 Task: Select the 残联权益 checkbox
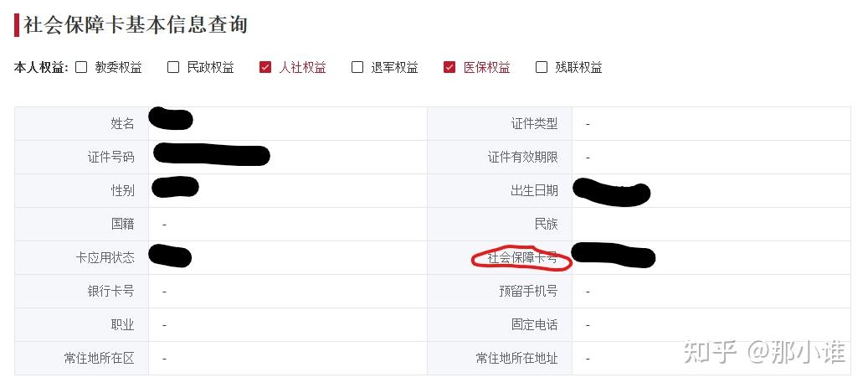pos(542,68)
